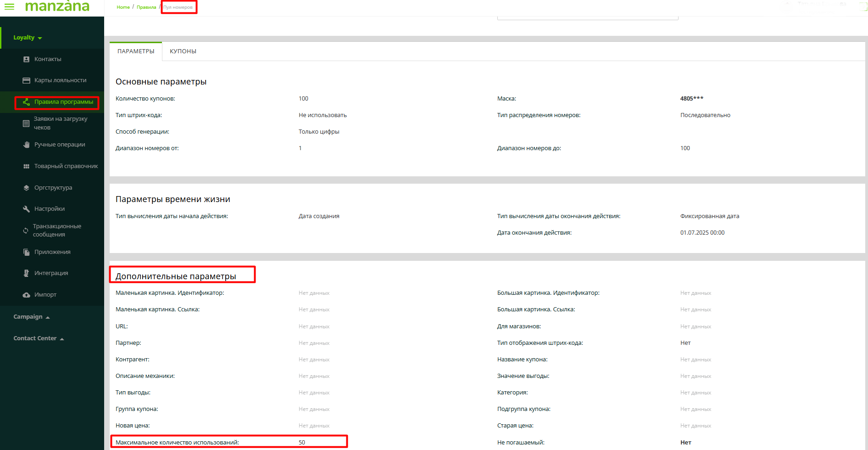Switch to the КУПОНЫ tab
This screenshot has height=450, width=868.
pyautogui.click(x=183, y=51)
